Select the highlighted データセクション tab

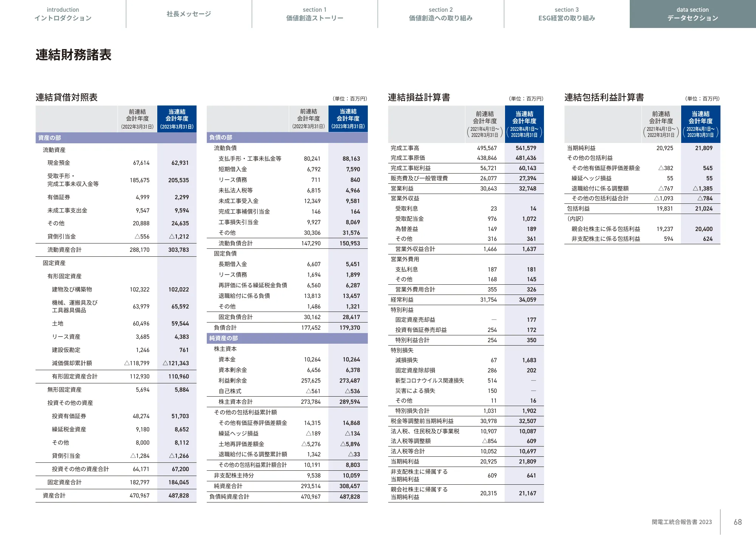pos(693,14)
